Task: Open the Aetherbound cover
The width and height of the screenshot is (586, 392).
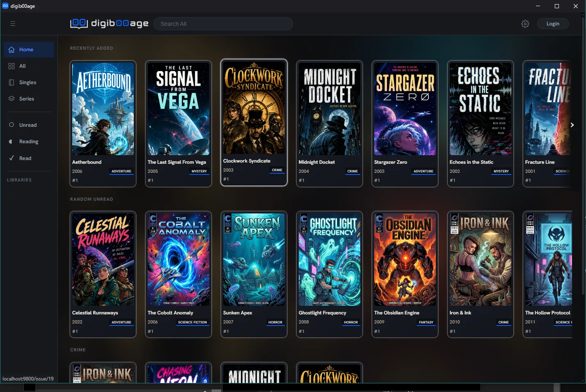Action: point(103,109)
